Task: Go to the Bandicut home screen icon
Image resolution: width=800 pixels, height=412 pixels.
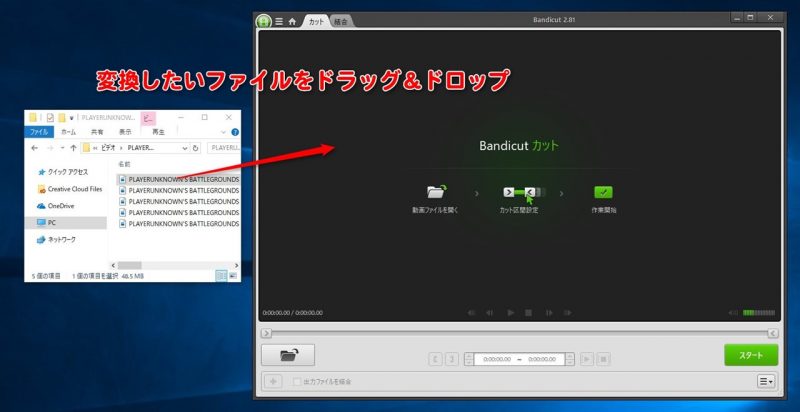Action: 292,21
